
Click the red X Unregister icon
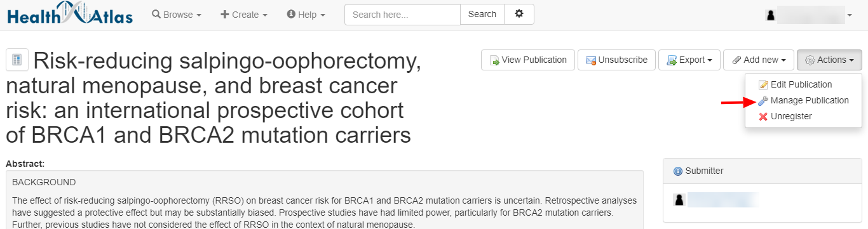point(763,117)
